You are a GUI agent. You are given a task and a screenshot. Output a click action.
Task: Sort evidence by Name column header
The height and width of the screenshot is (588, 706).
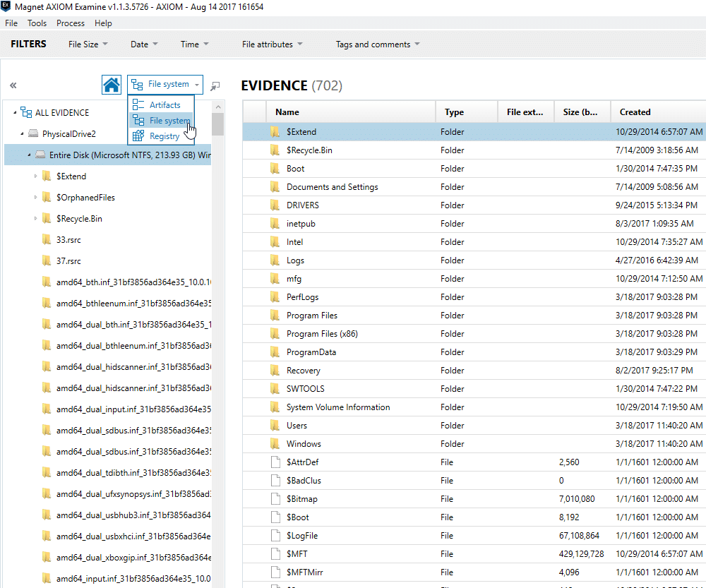click(351, 112)
